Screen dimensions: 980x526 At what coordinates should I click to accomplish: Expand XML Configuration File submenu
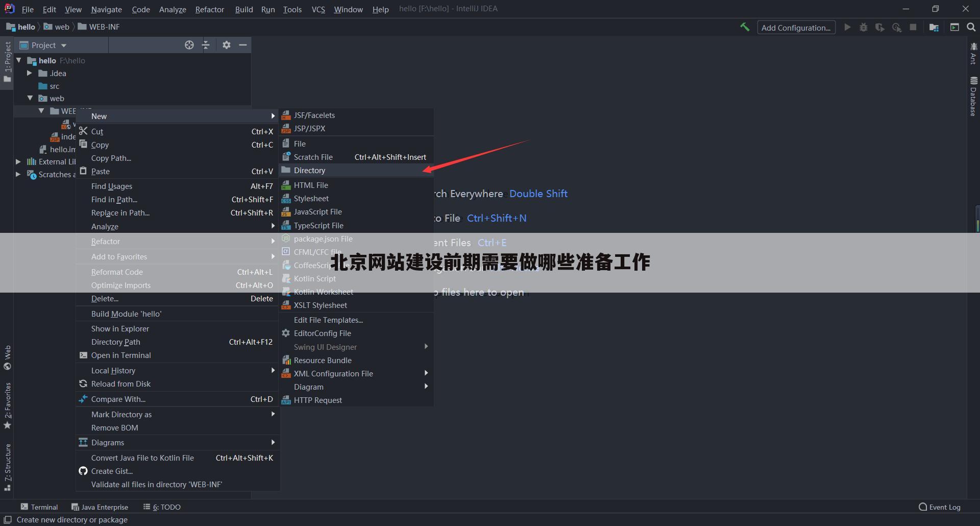[x=357, y=374]
